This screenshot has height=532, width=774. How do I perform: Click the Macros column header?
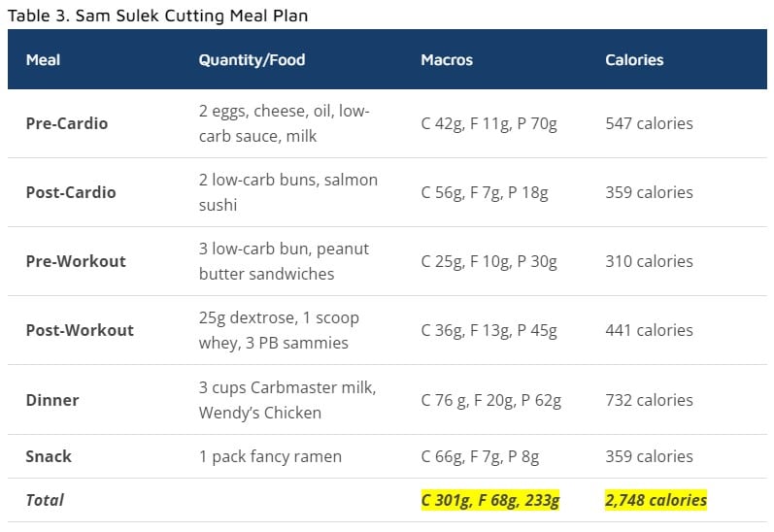tap(447, 60)
